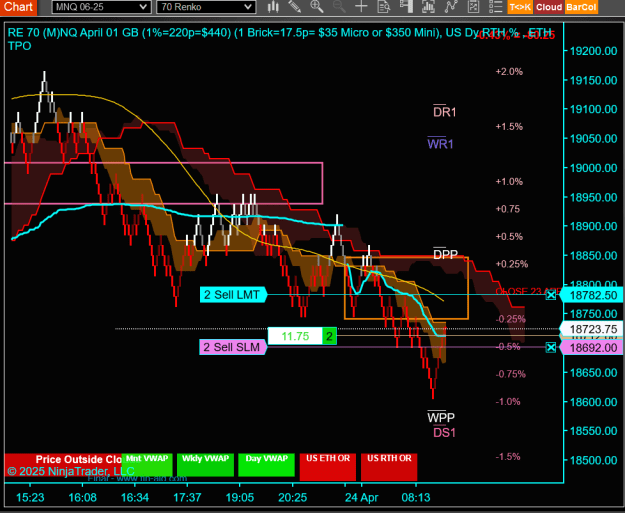Click the 08:13 time axis label
This screenshot has width=625, height=513.
pyautogui.click(x=416, y=498)
